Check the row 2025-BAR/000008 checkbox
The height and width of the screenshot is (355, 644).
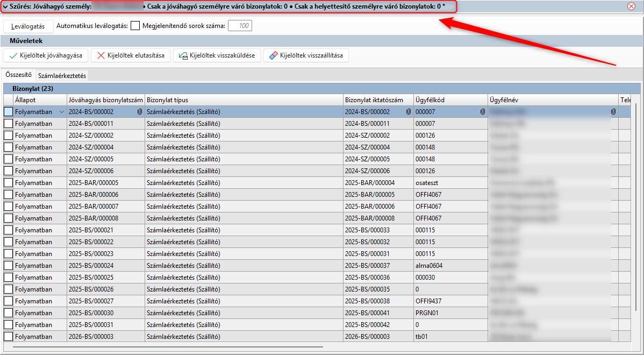point(8,218)
